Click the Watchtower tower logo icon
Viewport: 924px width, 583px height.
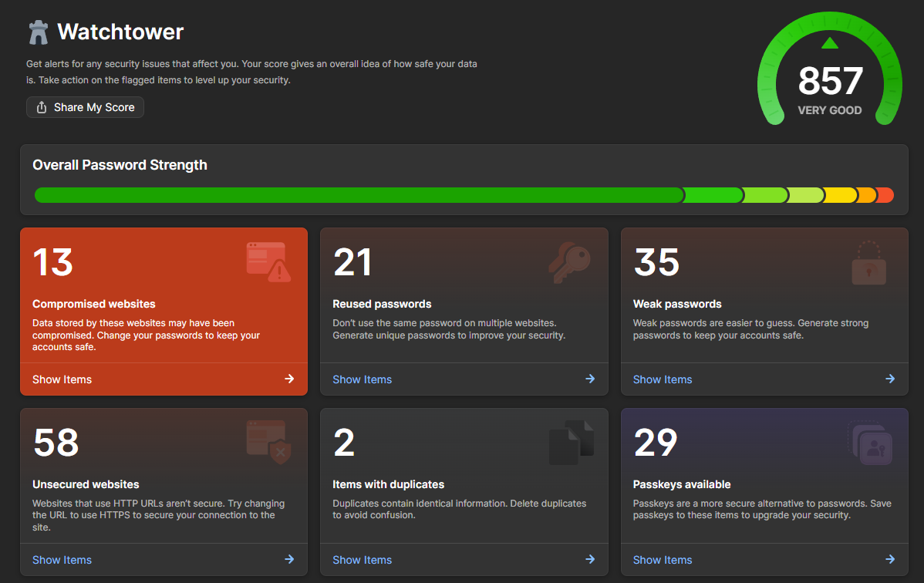tap(39, 32)
